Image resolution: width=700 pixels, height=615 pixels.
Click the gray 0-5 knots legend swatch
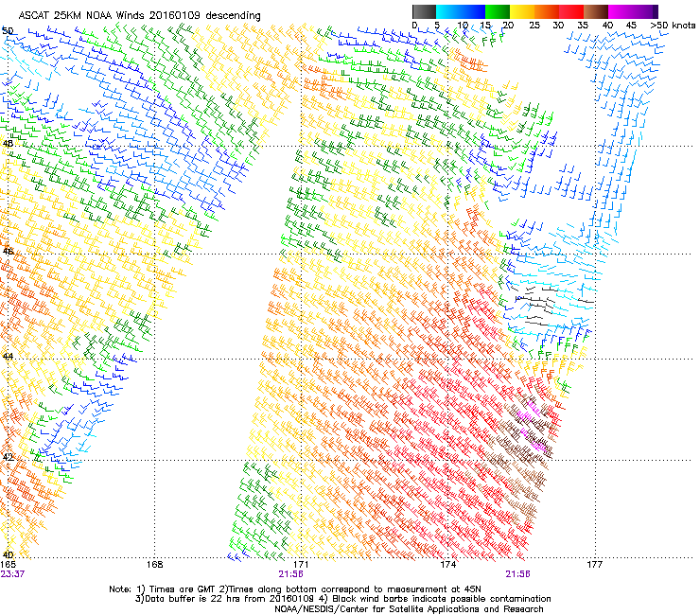(x=424, y=11)
